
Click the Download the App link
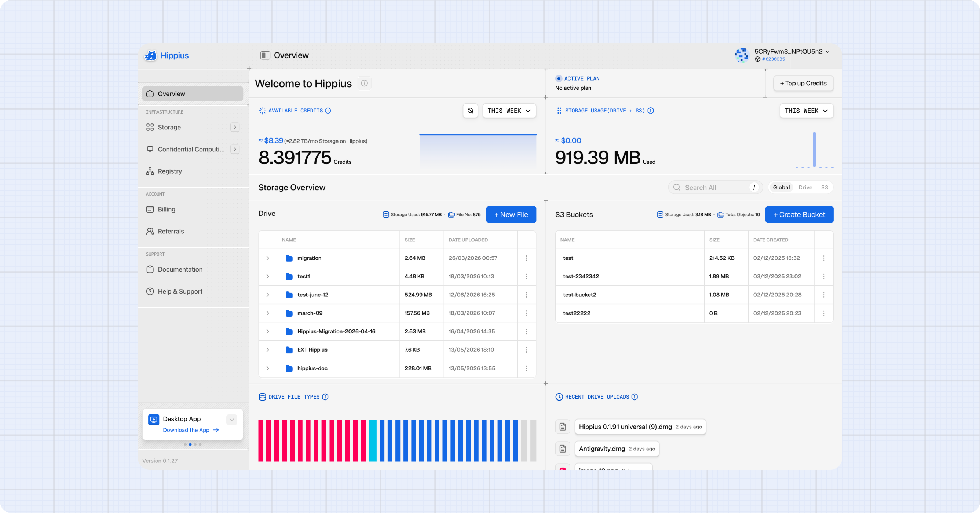click(x=191, y=430)
